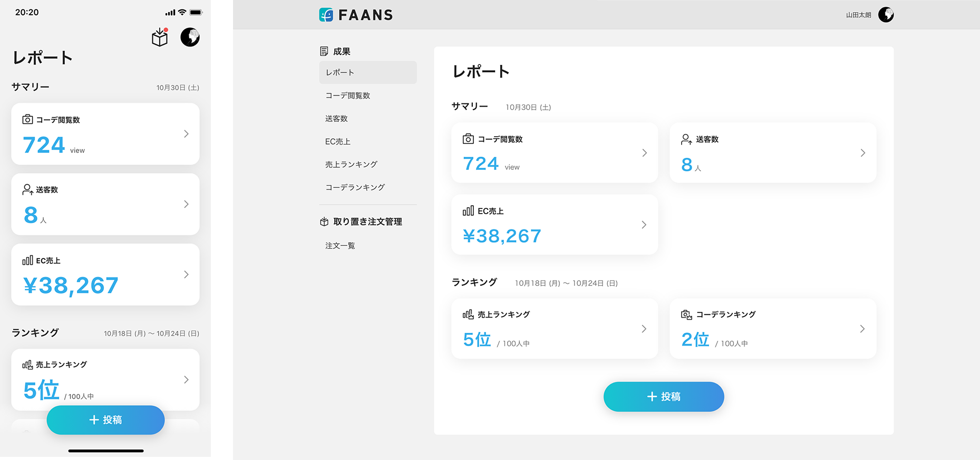Click the desktop 売上ランキング 5位 card
Screen dimensions: 980x460
coord(554,329)
